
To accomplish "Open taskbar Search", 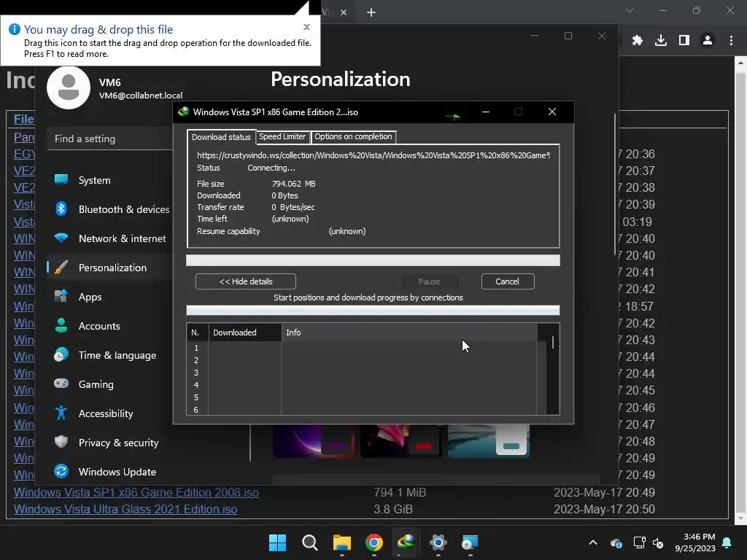I will (x=309, y=542).
